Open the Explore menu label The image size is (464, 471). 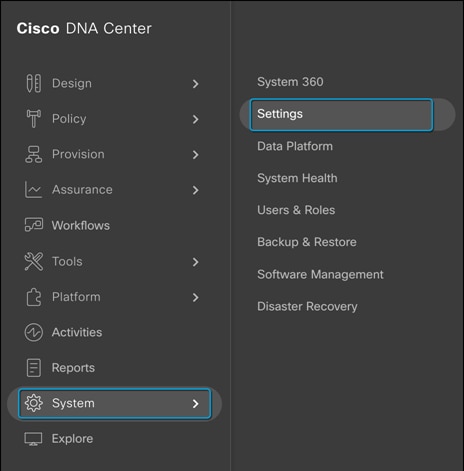pos(72,439)
